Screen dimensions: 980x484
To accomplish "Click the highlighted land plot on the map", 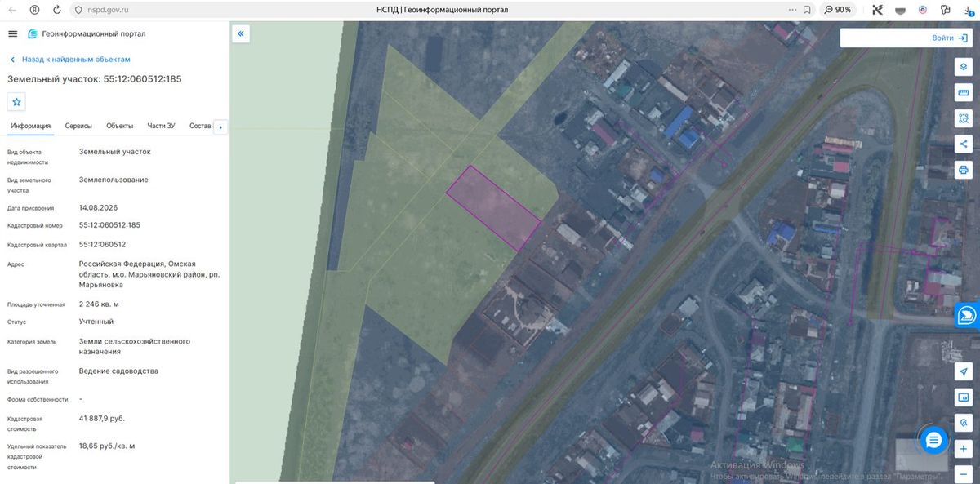I will click(493, 206).
